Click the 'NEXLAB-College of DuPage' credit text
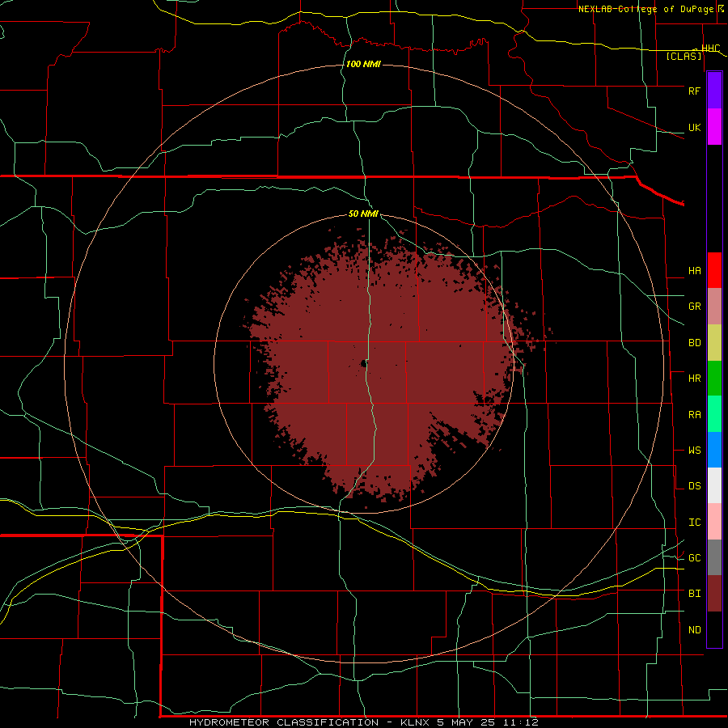Image resolution: width=728 pixels, height=728 pixels. click(647, 9)
